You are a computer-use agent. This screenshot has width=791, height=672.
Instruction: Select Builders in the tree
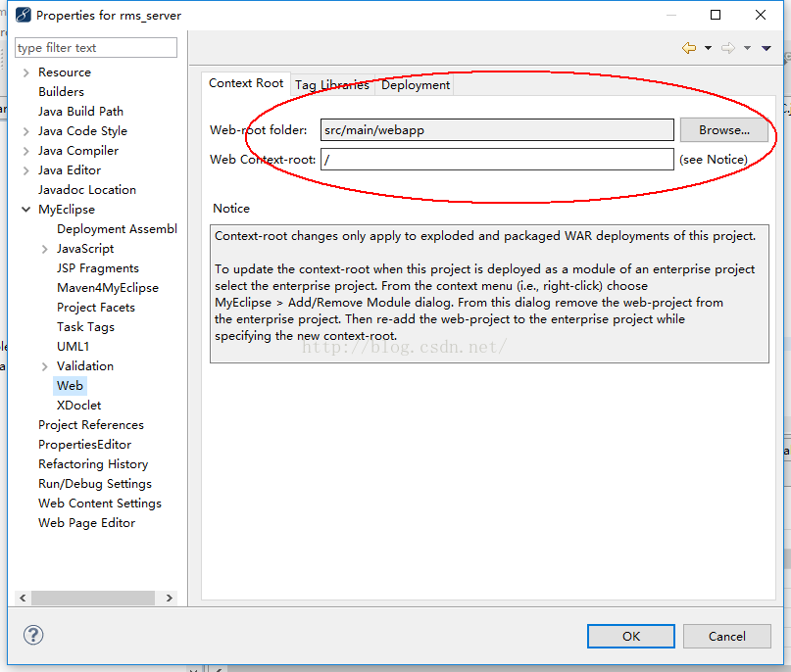(61, 92)
